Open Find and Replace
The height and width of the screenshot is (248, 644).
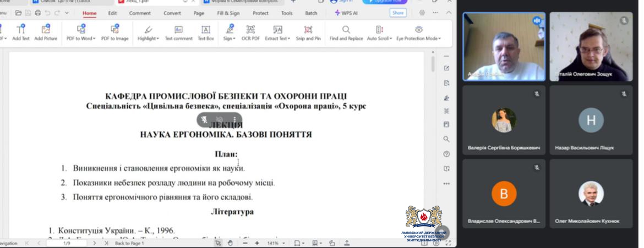click(x=346, y=32)
